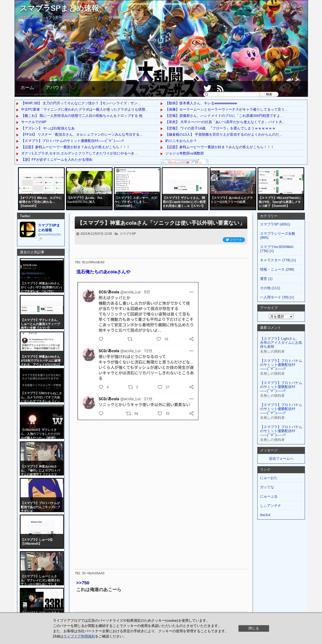
Task: Click acola_Lui avatar on the 5分 tweet
Action: tap(89, 296)
